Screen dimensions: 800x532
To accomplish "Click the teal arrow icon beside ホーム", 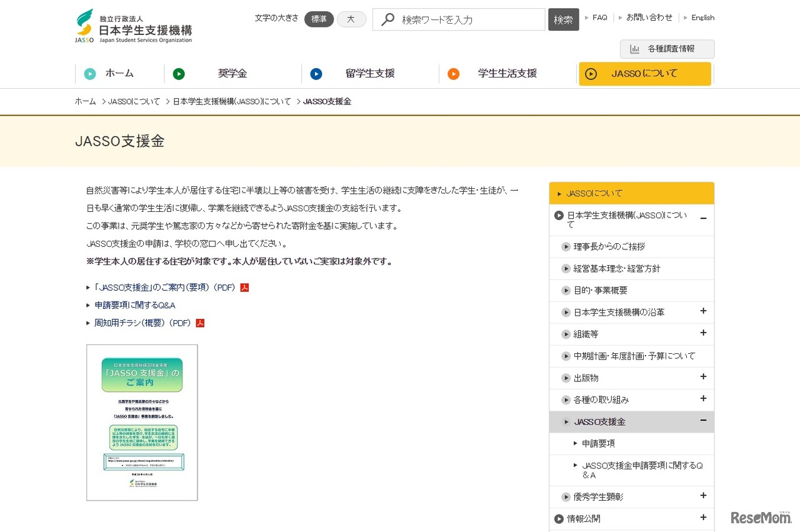I will point(90,74).
